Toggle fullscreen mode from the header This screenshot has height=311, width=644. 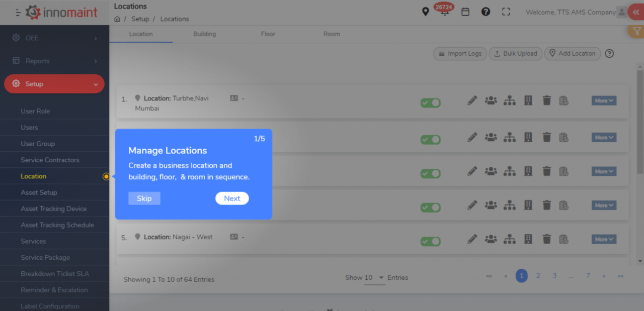[x=506, y=11]
